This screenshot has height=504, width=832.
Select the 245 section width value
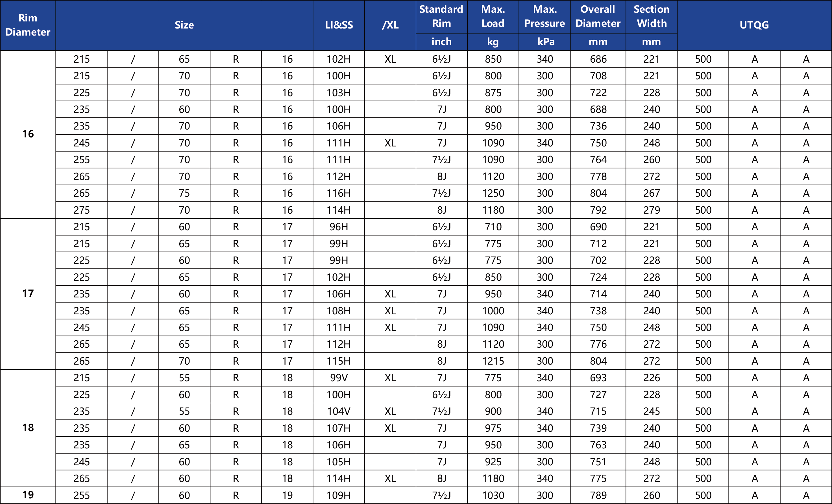coord(651,411)
